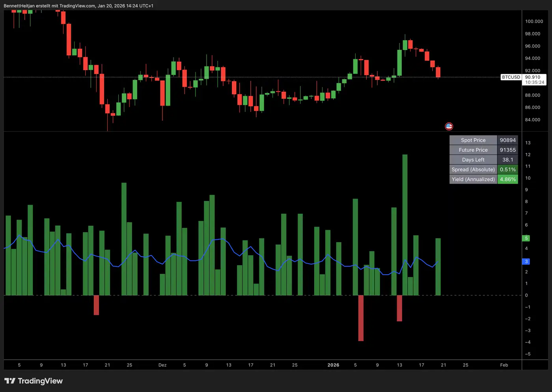Click the 100.000 price axis label
This screenshot has height=392, width=552.
(x=534, y=21)
